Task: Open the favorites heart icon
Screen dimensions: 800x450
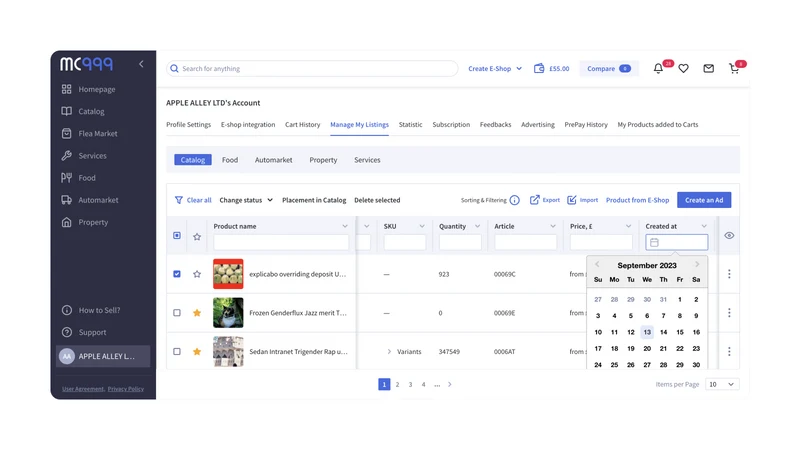Action: tap(683, 68)
